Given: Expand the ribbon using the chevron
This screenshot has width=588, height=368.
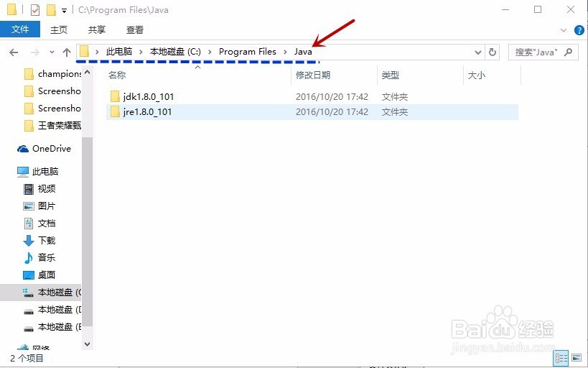Looking at the screenshot, I should tap(564, 30).
